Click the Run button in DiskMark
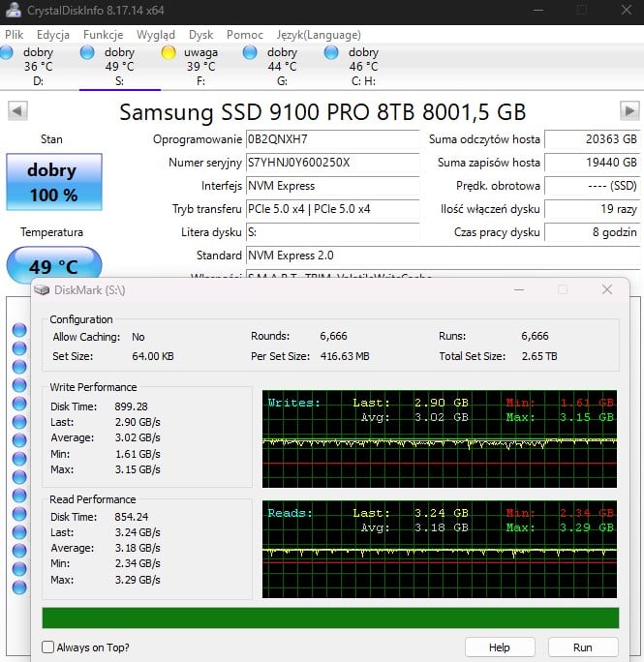This screenshot has width=644, height=662. click(583, 647)
